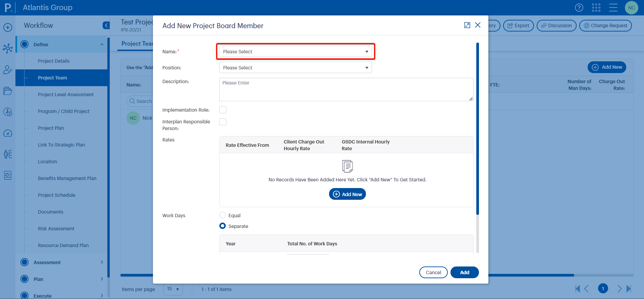
Task: Click the NC avatar in team list row
Action: pyautogui.click(x=133, y=118)
